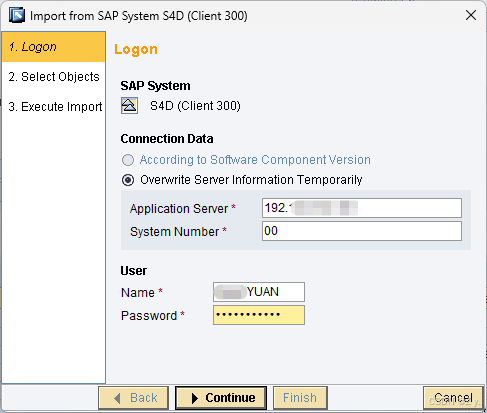Click the S4D (Client 300) system text

point(195,106)
